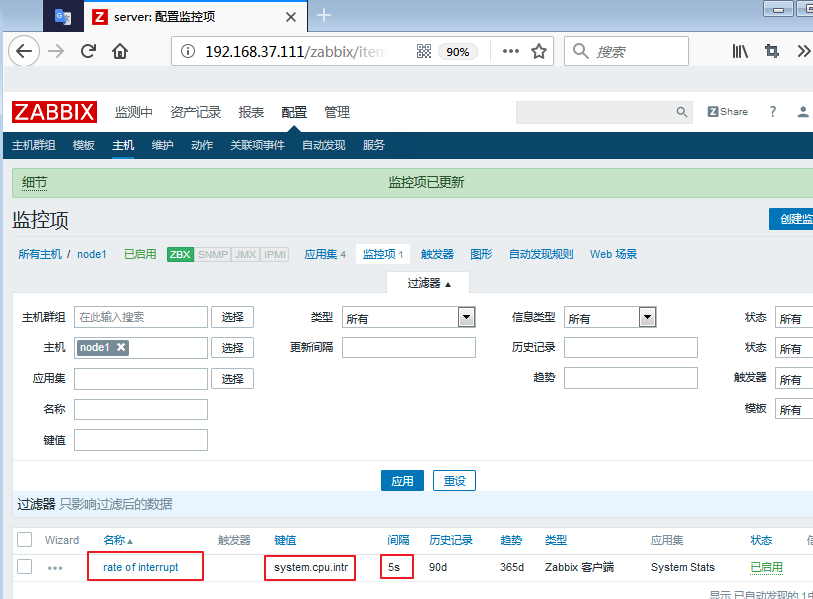The width and height of the screenshot is (813, 599).
Task: Click 选择 button for 应用集
Action: 232,379
